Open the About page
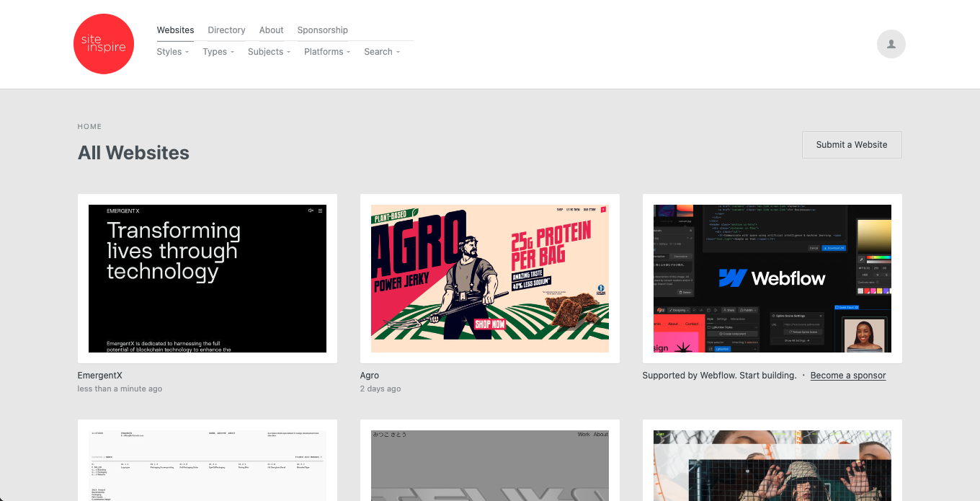Image resolution: width=980 pixels, height=501 pixels. pyautogui.click(x=271, y=30)
